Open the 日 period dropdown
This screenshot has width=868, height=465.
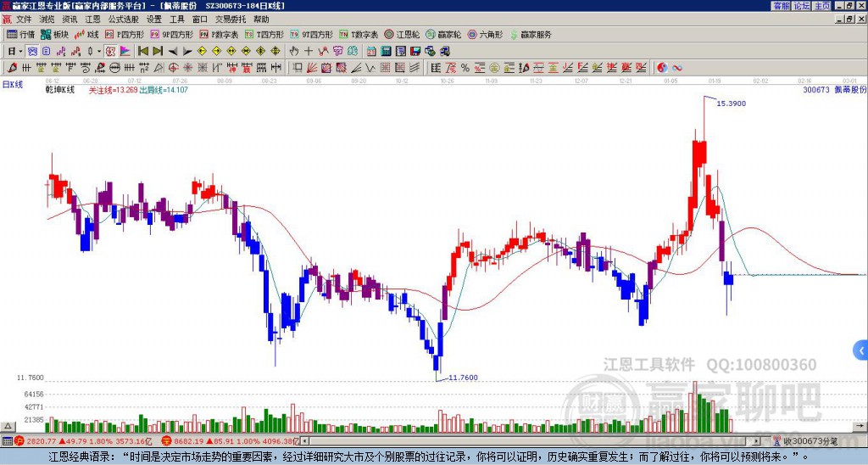(14, 52)
